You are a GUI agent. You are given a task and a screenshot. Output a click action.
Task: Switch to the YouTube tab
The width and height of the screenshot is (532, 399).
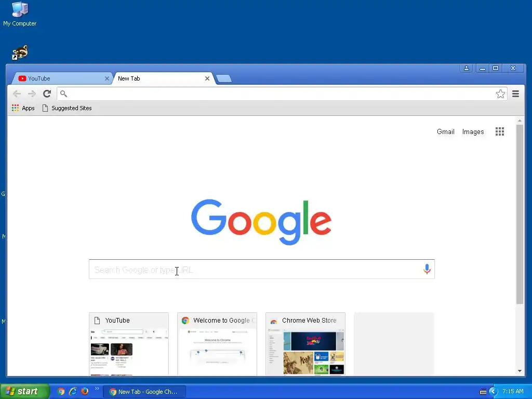pos(61,78)
